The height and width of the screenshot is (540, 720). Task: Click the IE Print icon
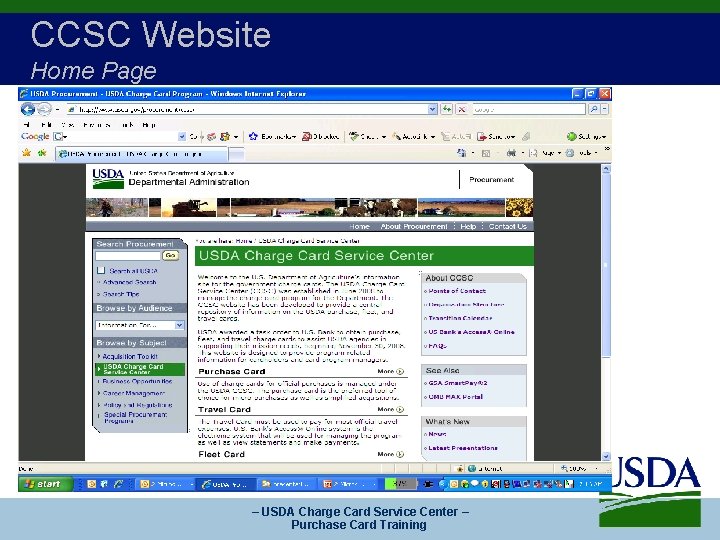[x=511, y=153]
